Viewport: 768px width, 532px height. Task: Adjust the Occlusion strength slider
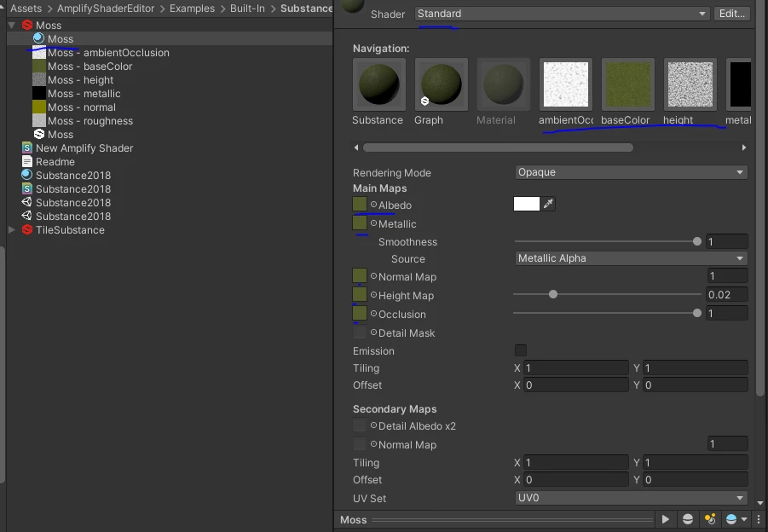pos(608,313)
